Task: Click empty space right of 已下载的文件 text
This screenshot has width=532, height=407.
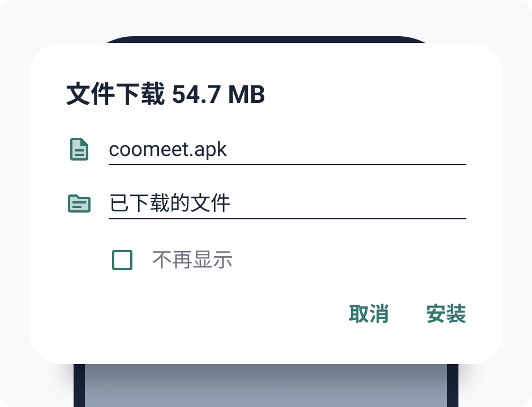Action: [x=349, y=203]
